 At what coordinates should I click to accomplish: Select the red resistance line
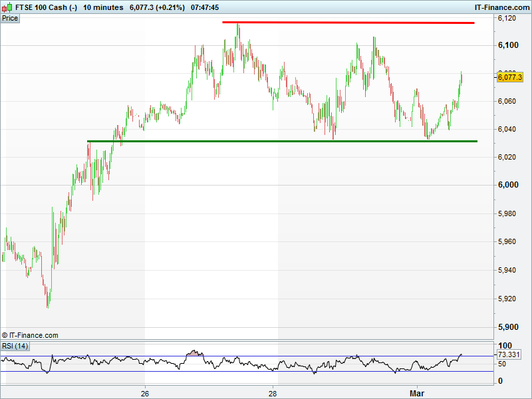point(348,23)
